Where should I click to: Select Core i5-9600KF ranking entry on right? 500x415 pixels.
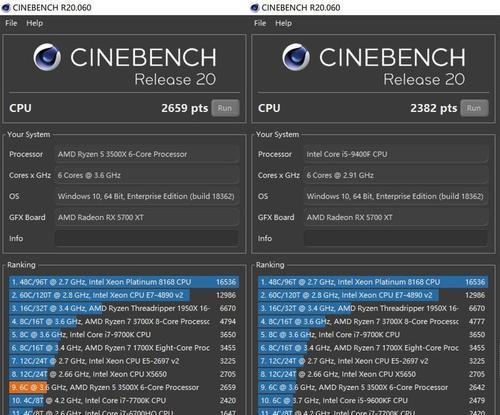[373, 400]
